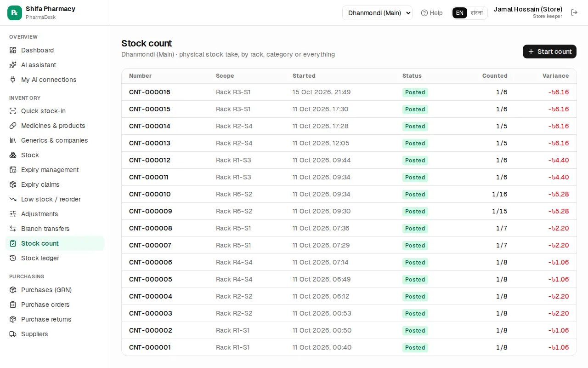The width and height of the screenshot is (588, 368).
Task: Click the 1/16 counted value
Action: coord(500,194)
